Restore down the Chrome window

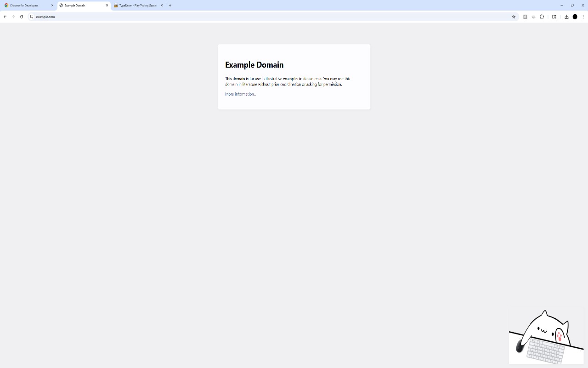pyautogui.click(x=572, y=6)
